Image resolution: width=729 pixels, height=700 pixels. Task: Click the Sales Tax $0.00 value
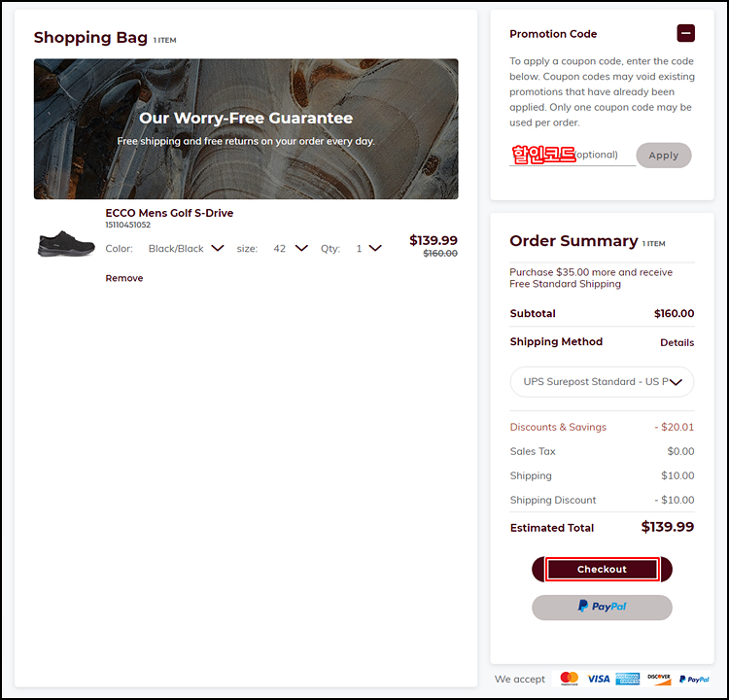coord(680,451)
